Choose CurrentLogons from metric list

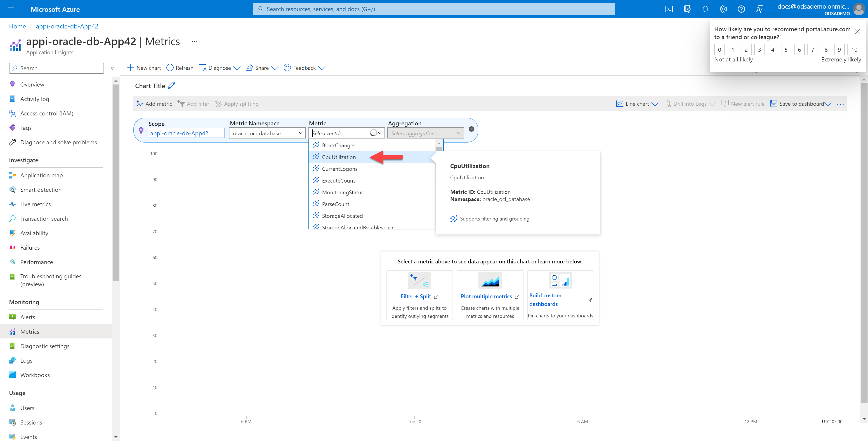pyautogui.click(x=372, y=169)
